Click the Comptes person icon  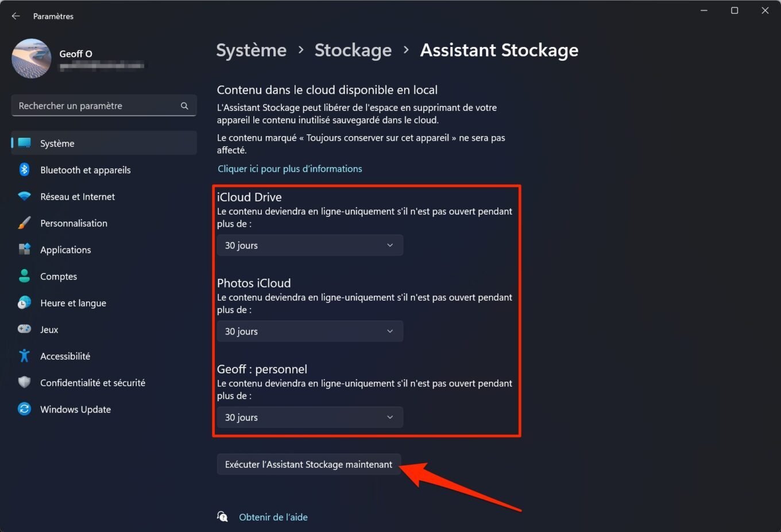[x=24, y=276]
